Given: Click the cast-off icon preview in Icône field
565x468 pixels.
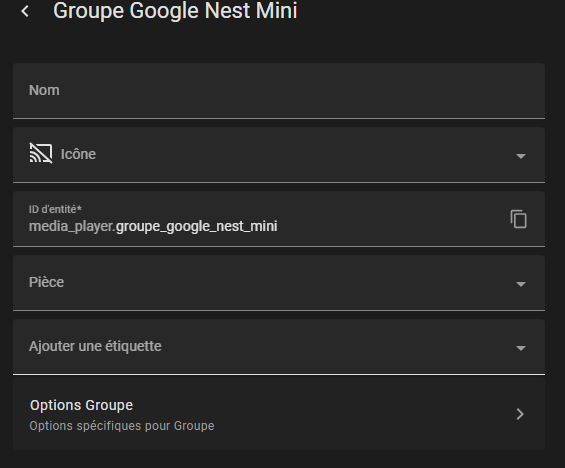Looking at the screenshot, I should tap(41, 153).
